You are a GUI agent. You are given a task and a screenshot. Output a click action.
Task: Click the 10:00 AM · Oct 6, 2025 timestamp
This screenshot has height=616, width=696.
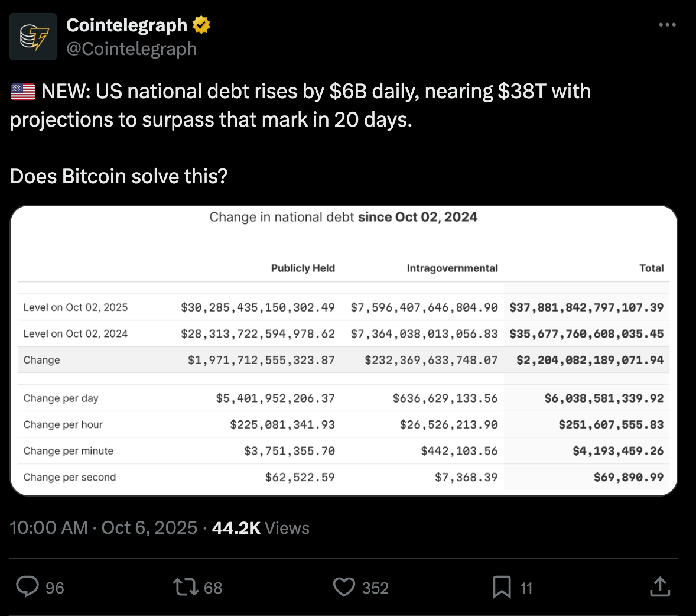[x=103, y=527]
